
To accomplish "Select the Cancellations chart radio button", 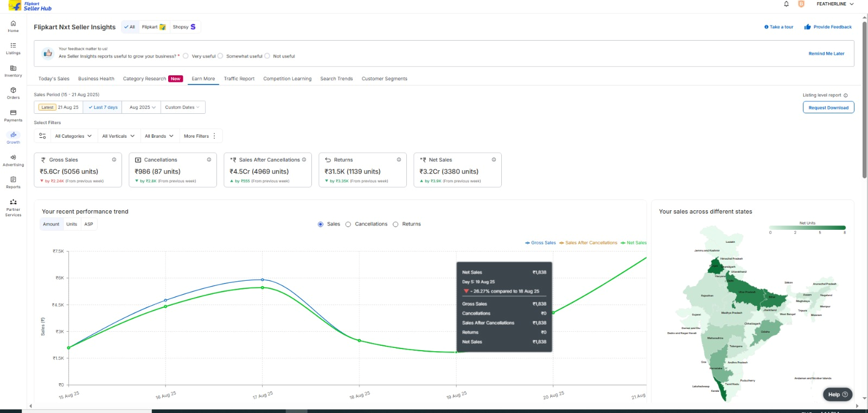I will point(348,224).
